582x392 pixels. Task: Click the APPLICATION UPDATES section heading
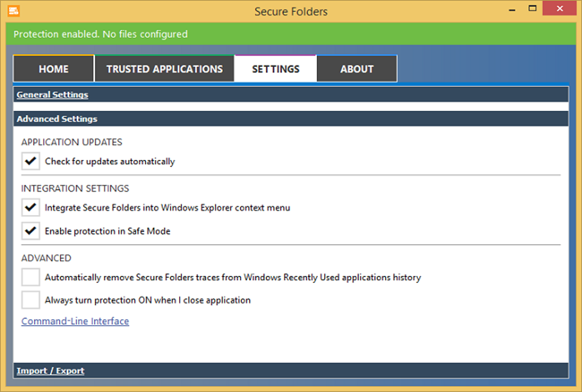tap(72, 142)
